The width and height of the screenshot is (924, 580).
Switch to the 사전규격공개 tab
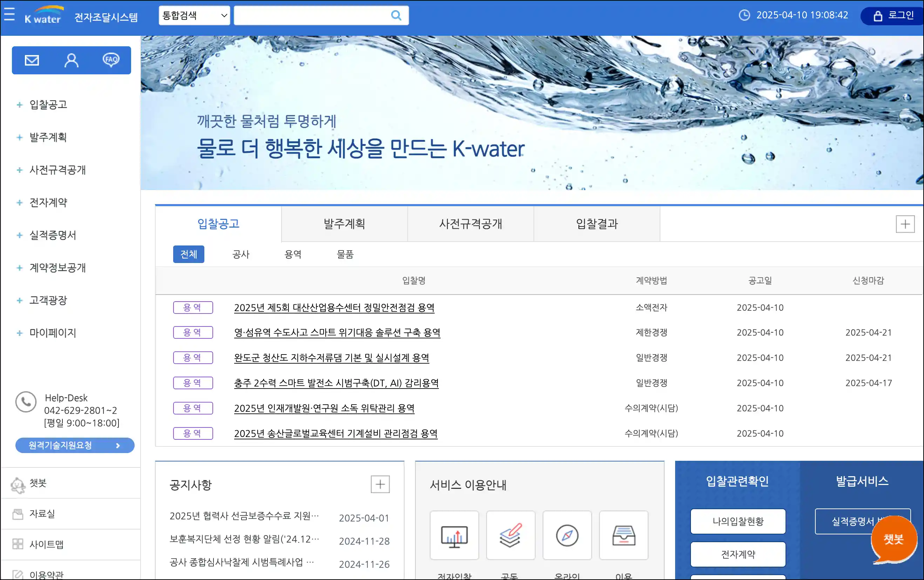470,224
